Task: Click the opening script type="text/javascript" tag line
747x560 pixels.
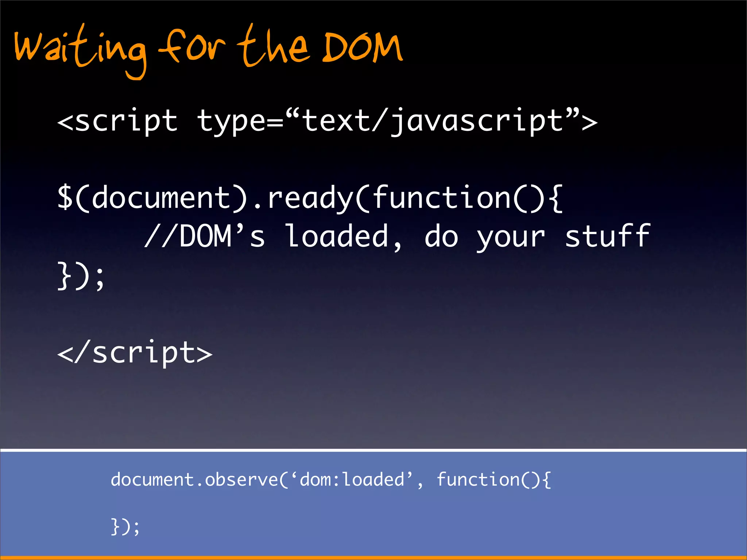Action: 327,122
